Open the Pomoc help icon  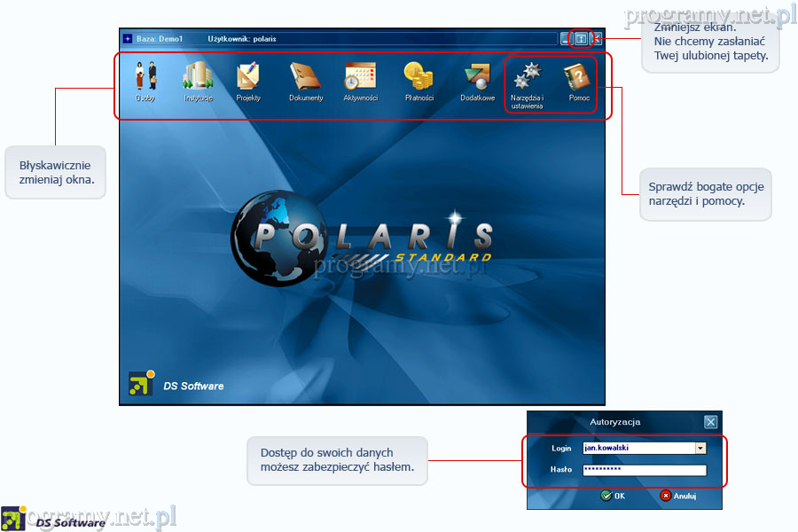point(579,78)
